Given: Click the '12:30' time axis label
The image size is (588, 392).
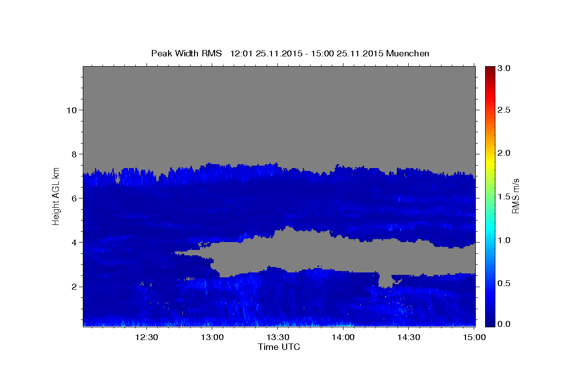Looking at the screenshot, I should click(146, 337).
